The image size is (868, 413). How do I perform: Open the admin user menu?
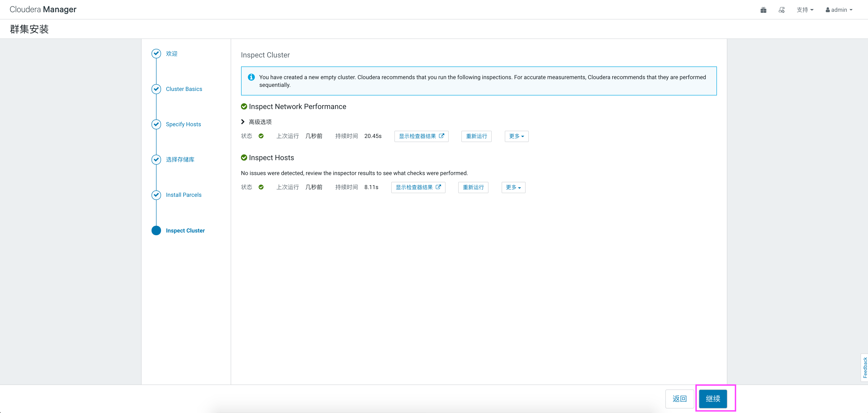[839, 10]
